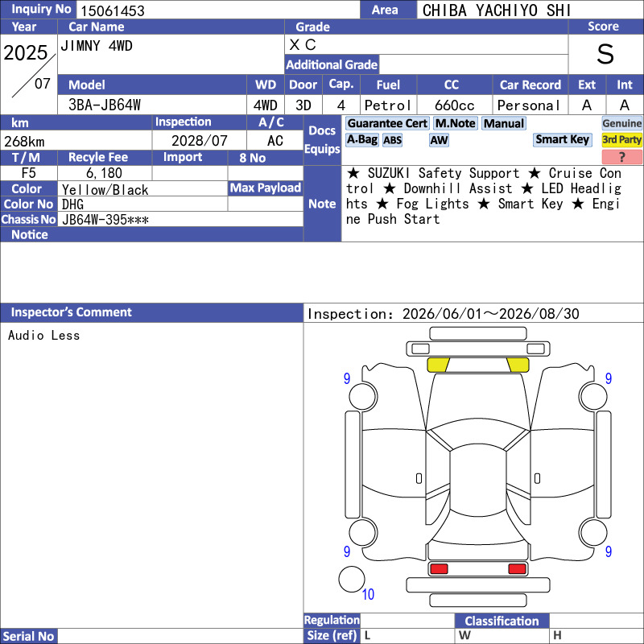Click the right yellow headlight on diagram

[x=518, y=365]
